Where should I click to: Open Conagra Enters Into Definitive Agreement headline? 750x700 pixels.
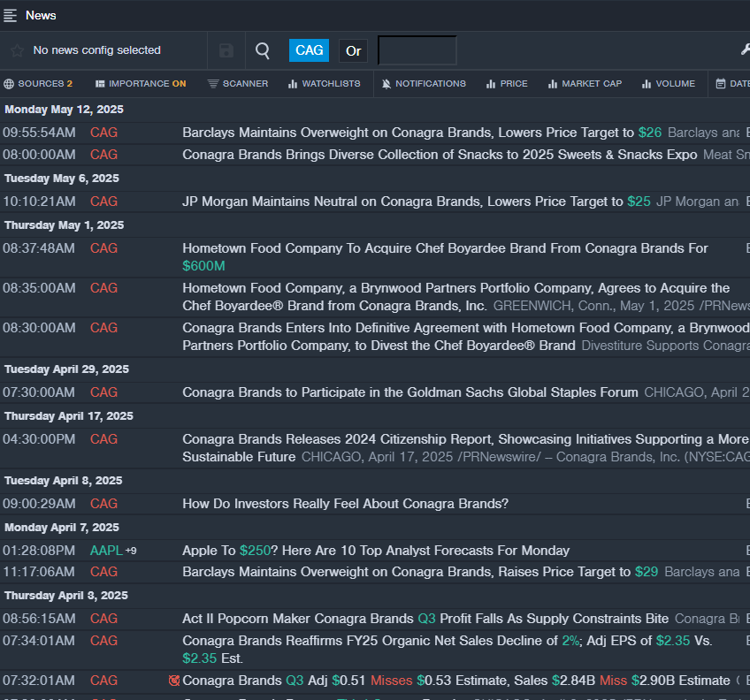pyautogui.click(x=466, y=337)
